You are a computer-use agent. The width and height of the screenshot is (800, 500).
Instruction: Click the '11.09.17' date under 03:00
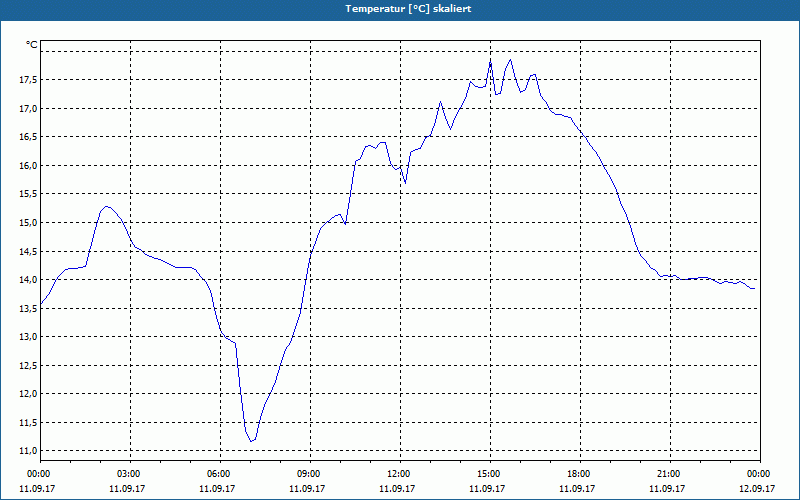point(127,488)
